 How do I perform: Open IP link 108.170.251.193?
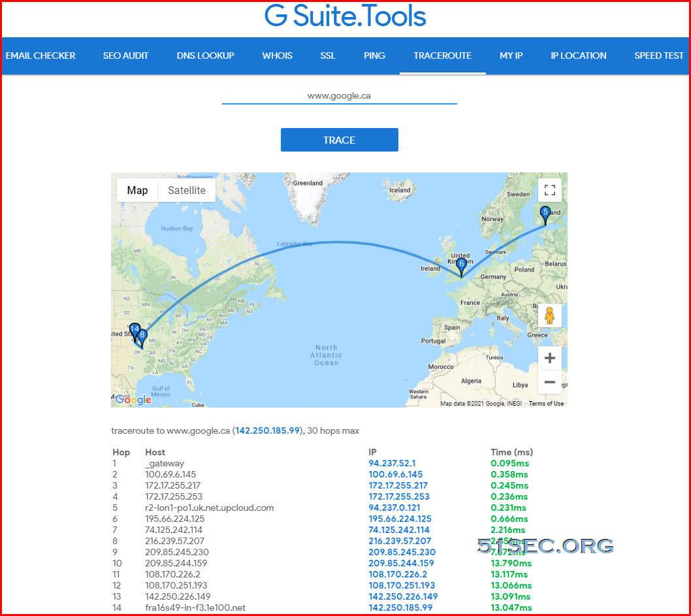coord(402,585)
